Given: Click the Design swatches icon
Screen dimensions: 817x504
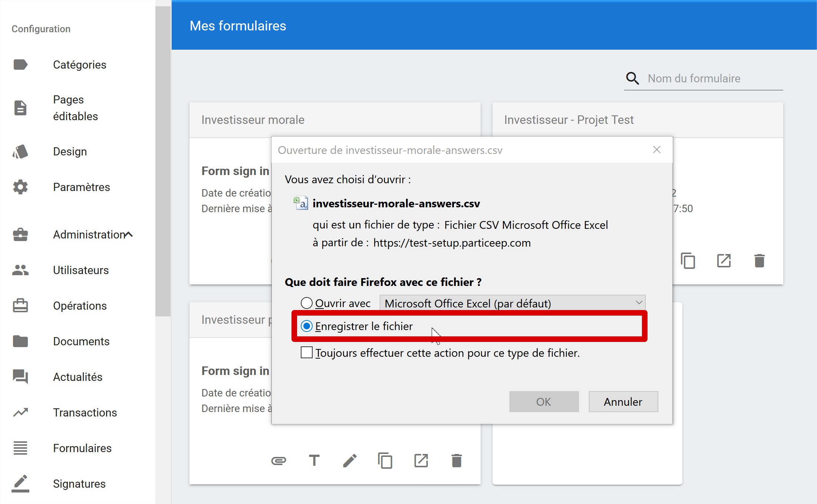Looking at the screenshot, I should (20, 151).
